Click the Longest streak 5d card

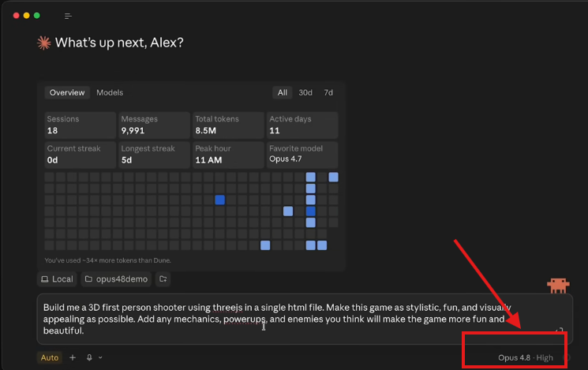point(154,155)
